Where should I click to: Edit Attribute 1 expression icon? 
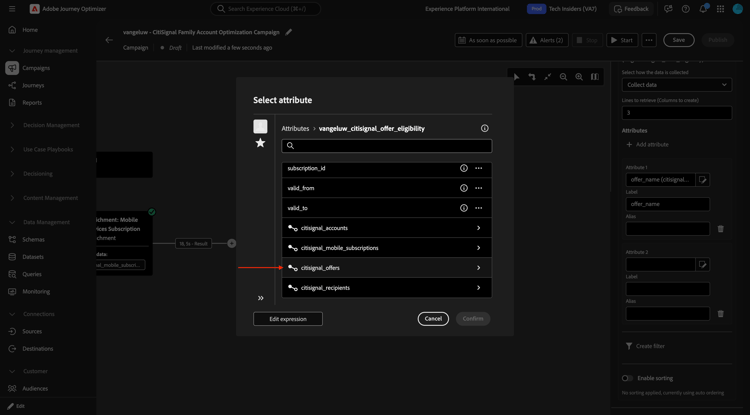coord(702,180)
